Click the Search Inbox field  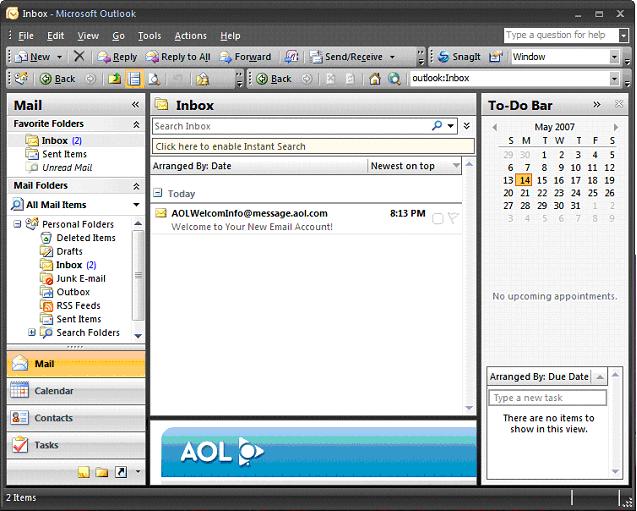[x=290, y=126]
